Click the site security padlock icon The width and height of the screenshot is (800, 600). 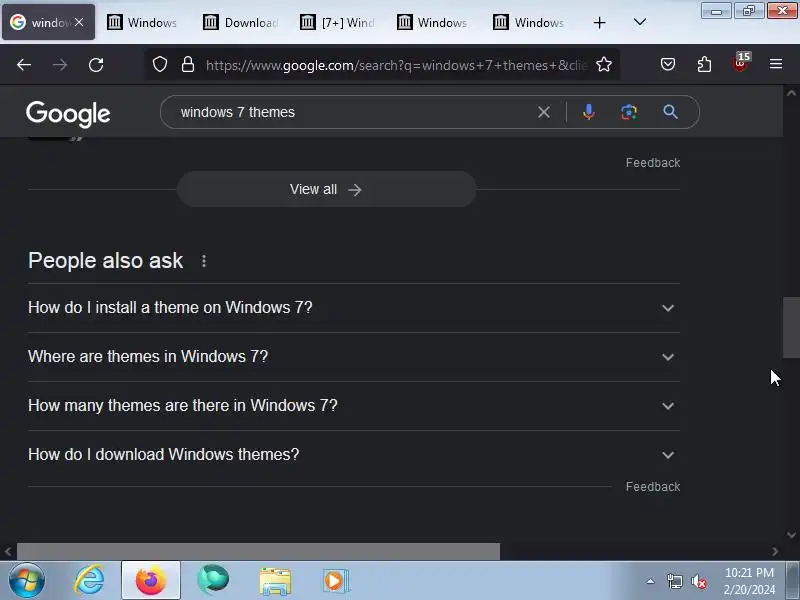click(x=188, y=65)
